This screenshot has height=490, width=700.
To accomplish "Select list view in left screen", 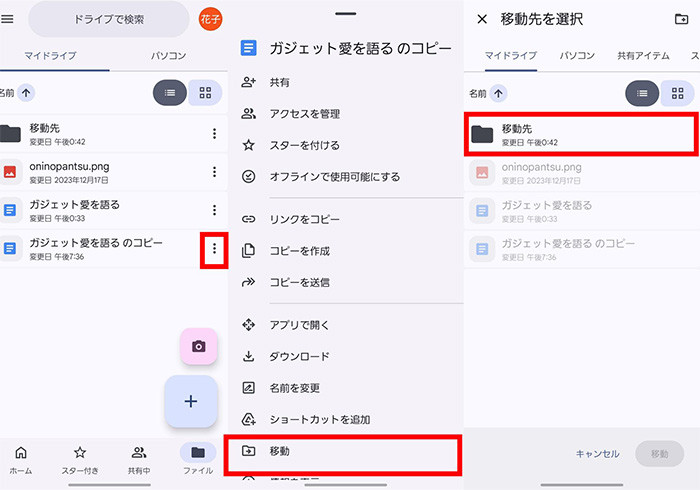I will click(x=170, y=93).
